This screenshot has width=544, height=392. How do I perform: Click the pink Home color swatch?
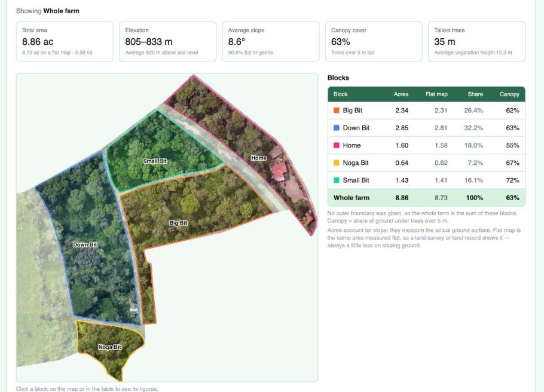click(336, 145)
